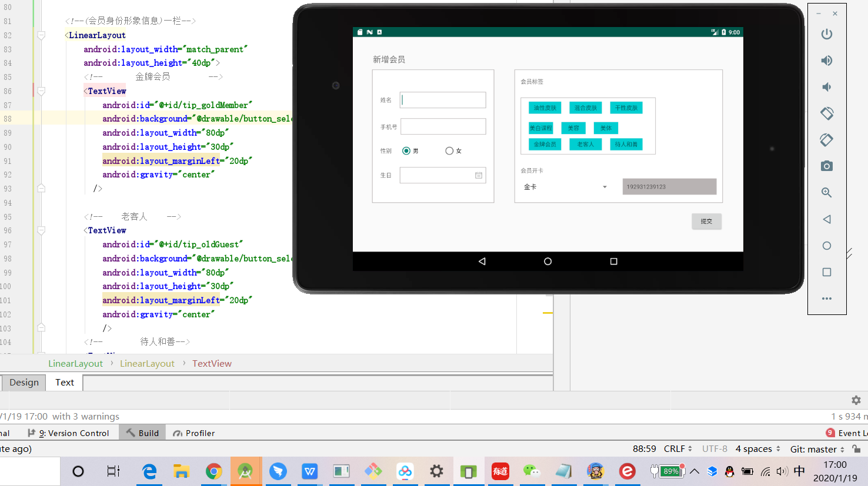The height and width of the screenshot is (486, 868).
Task: Tap Android navigation bar Recents button
Action: [x=613, y=261]
